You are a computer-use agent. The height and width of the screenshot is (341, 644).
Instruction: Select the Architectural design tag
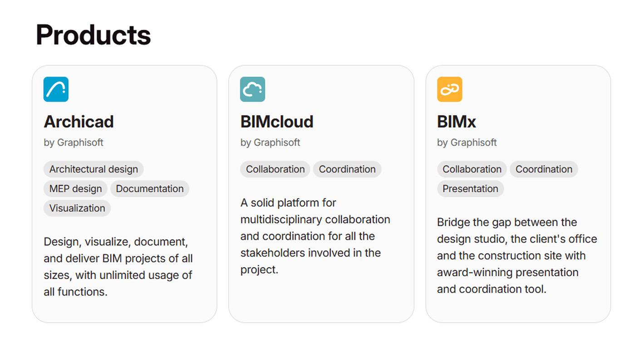(93, 169)
